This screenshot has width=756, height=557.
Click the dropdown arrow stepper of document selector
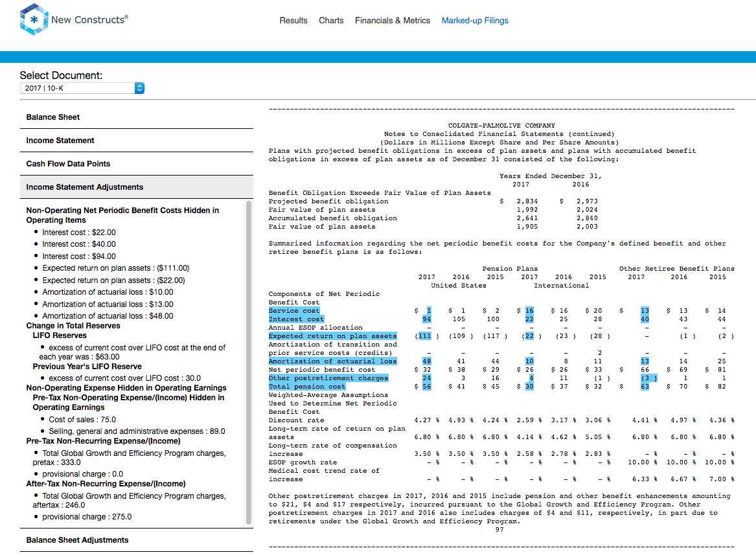[x=139, y=88]
